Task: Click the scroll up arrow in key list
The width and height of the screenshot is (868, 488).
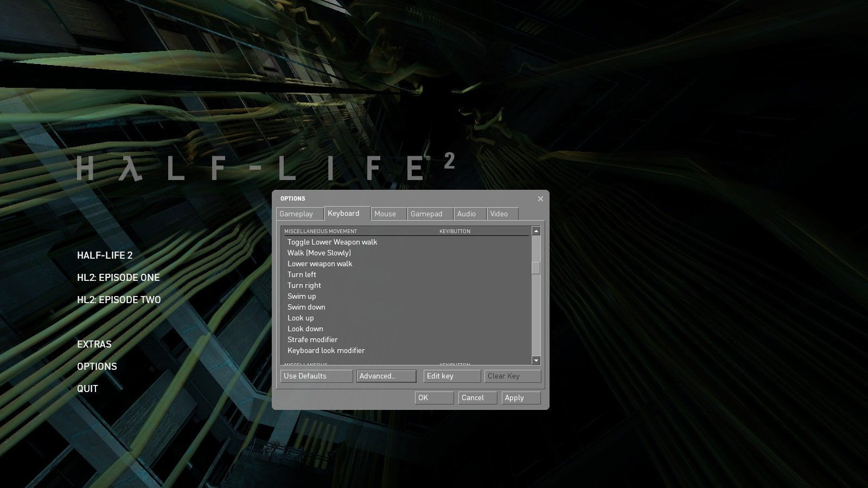Action: point(536,231)
